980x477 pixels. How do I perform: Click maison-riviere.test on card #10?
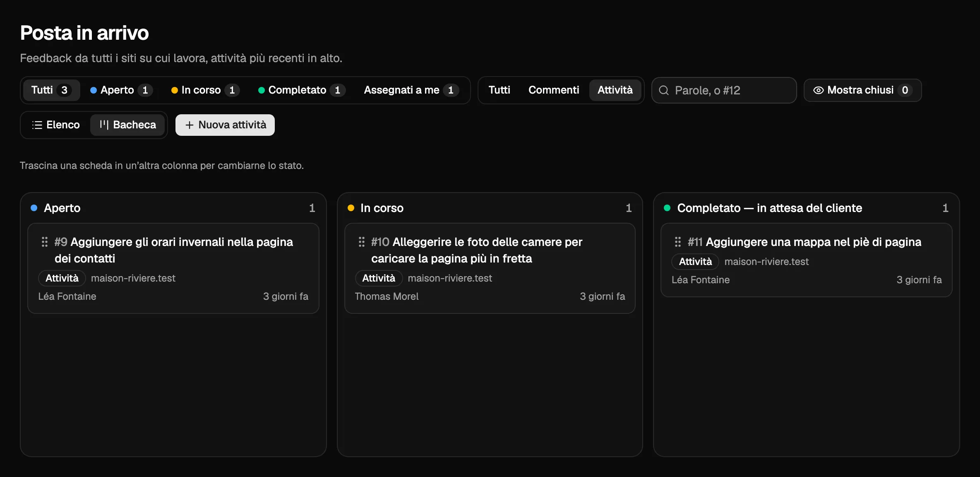(450, 278)
